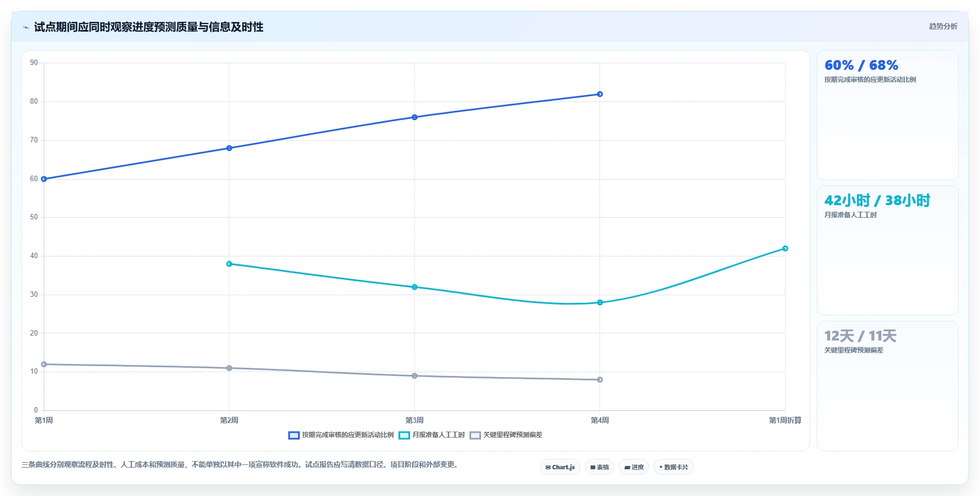Screen dimensions: 980x496
Task: Click the cyan data point at 第2周
Action: coord(229,264)
